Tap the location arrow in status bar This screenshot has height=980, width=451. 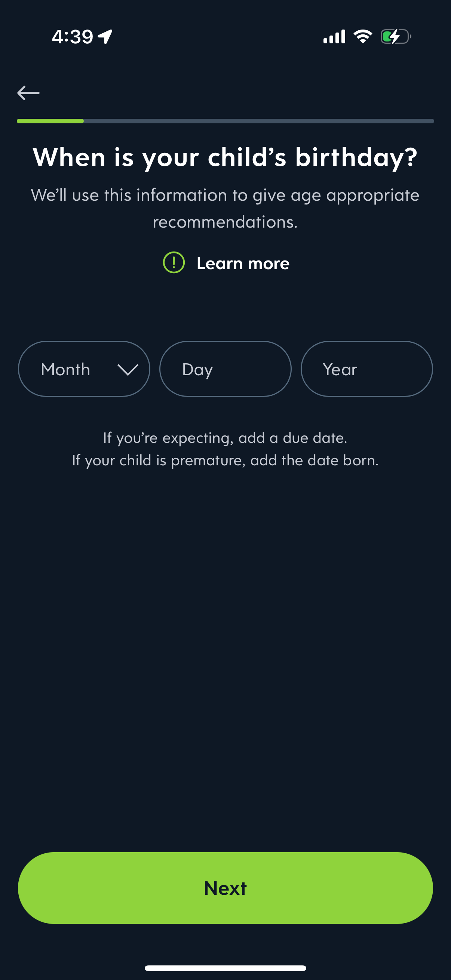click(105, 37)
